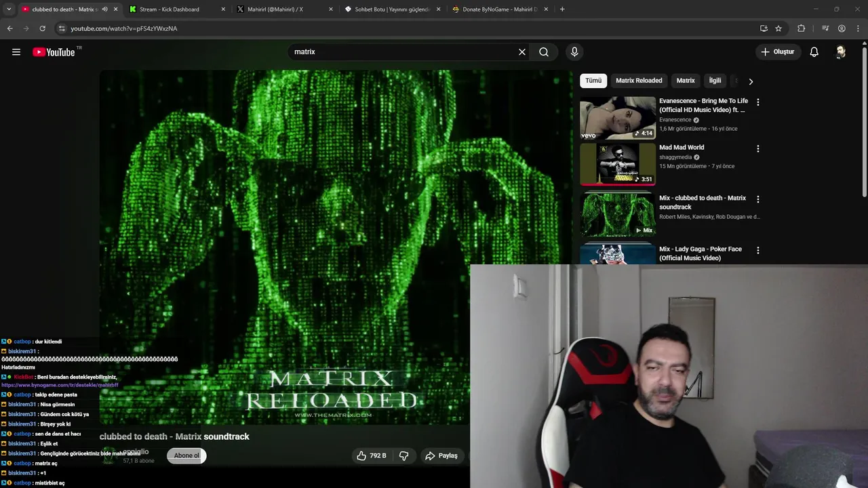Click the browser address bar URL
Image resolution: width=868 pixels, height=488 pixels.
click(x=124, y=28)
